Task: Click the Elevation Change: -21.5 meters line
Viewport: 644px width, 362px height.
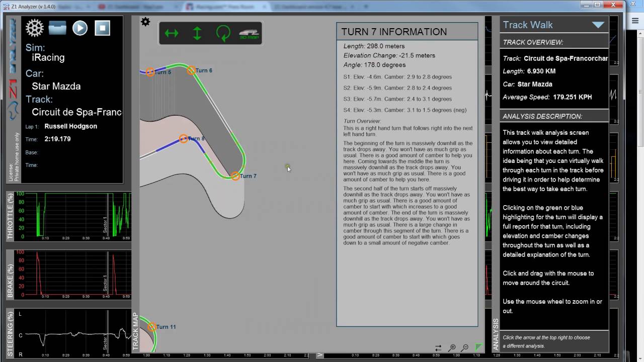Action: tap(389, 55)
